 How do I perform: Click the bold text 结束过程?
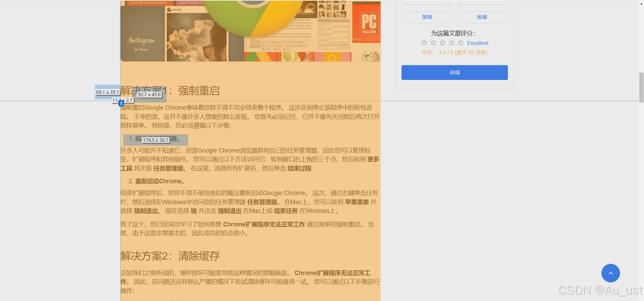point(299,168)
